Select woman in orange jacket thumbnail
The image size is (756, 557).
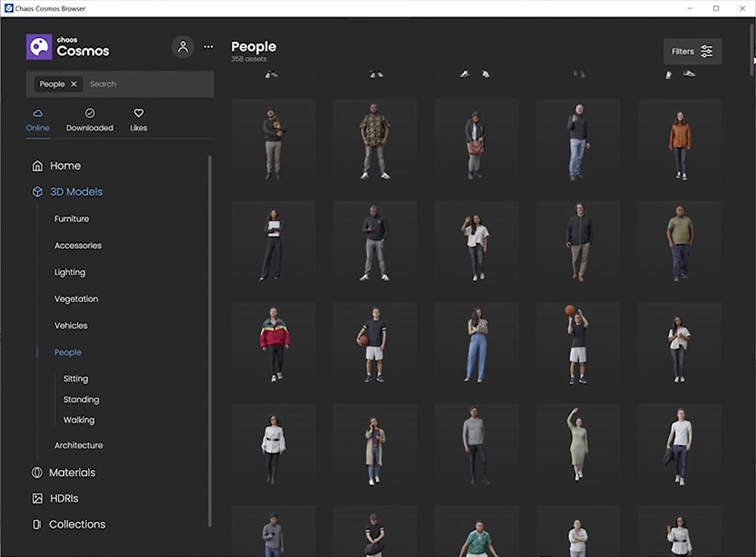pos(680,141)
